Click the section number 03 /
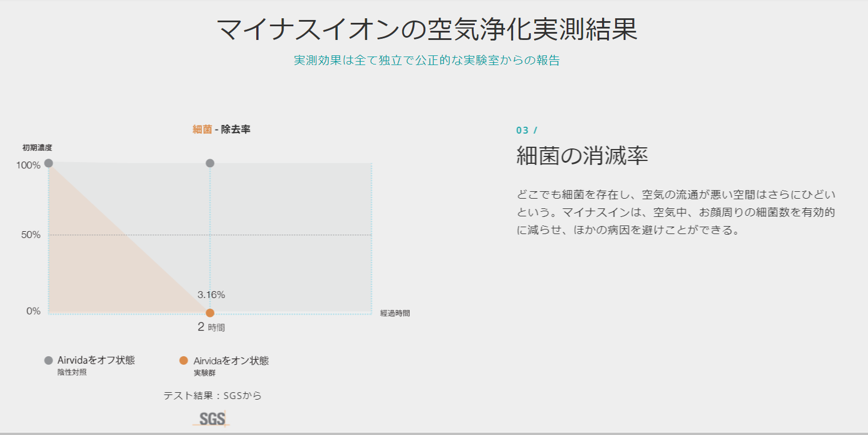 click(x=527, y=130)
